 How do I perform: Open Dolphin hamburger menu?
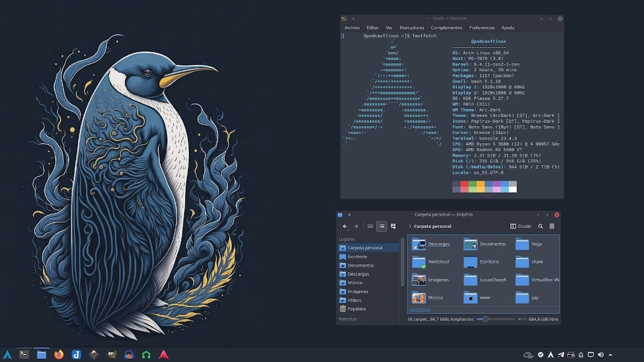coord(552,226)
